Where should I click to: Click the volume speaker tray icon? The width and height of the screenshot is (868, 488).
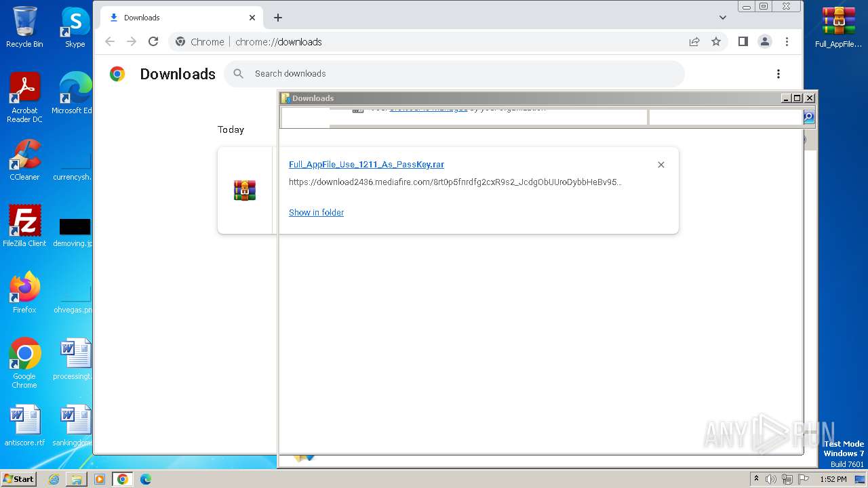tap(771, 479)
